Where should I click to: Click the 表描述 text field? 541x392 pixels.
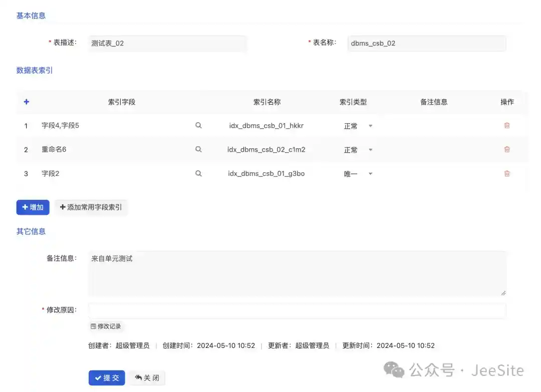pos(167,44)
